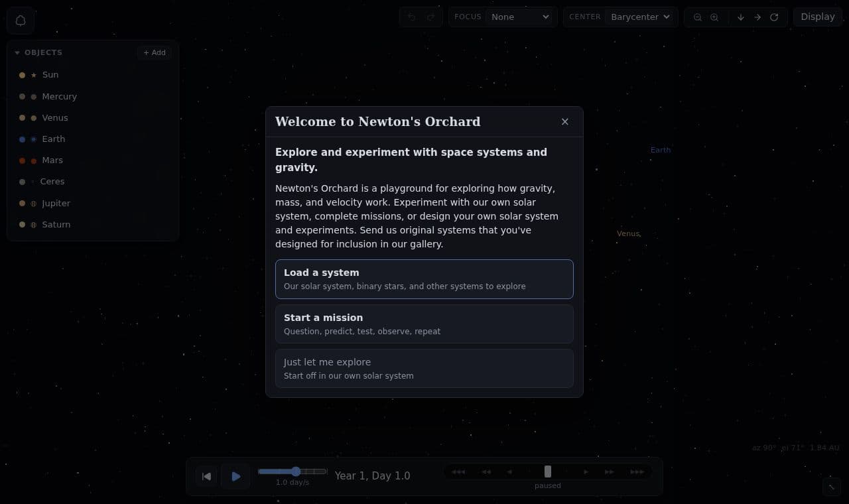Click the play button

point(235,476)
